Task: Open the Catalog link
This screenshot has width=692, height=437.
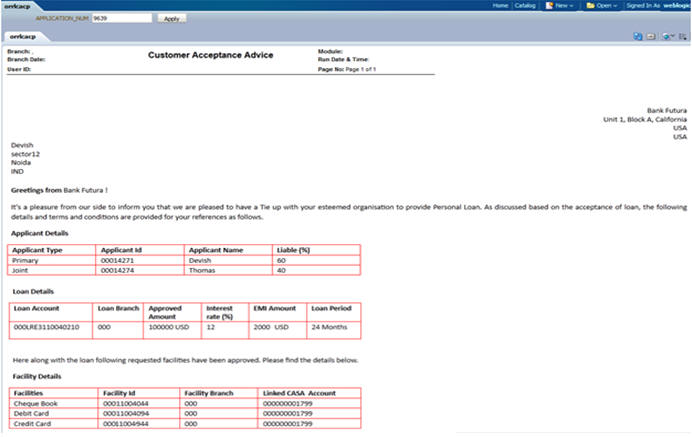Action: click(525, 6)
